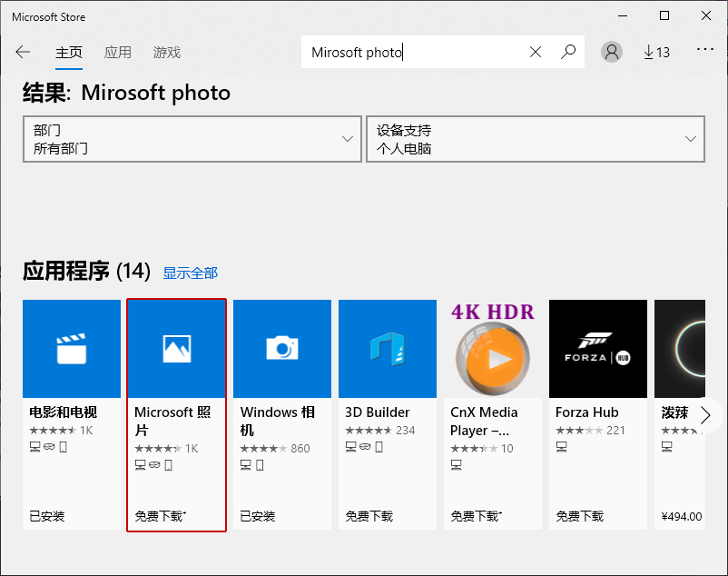Click 免费下载 under CnX Media Player

[476, 516]
